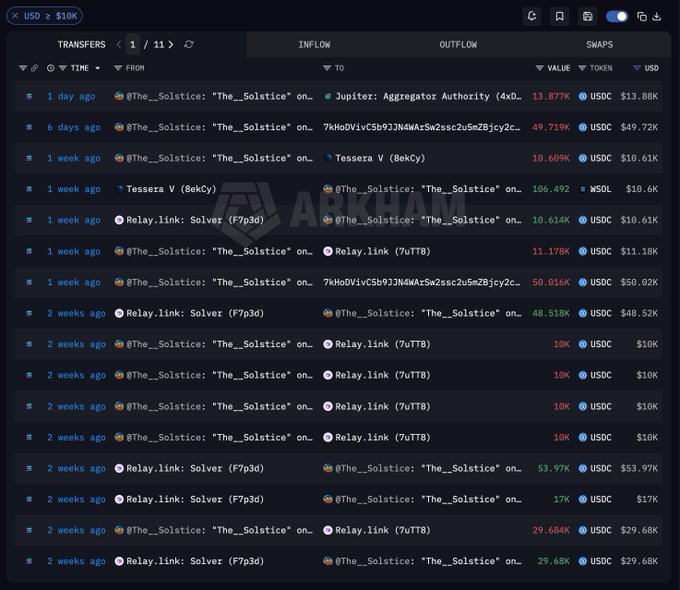Open the TIME column filter
Image resolution: width=680 pixels, height=590 pixels.
click(x=62, y=68)
